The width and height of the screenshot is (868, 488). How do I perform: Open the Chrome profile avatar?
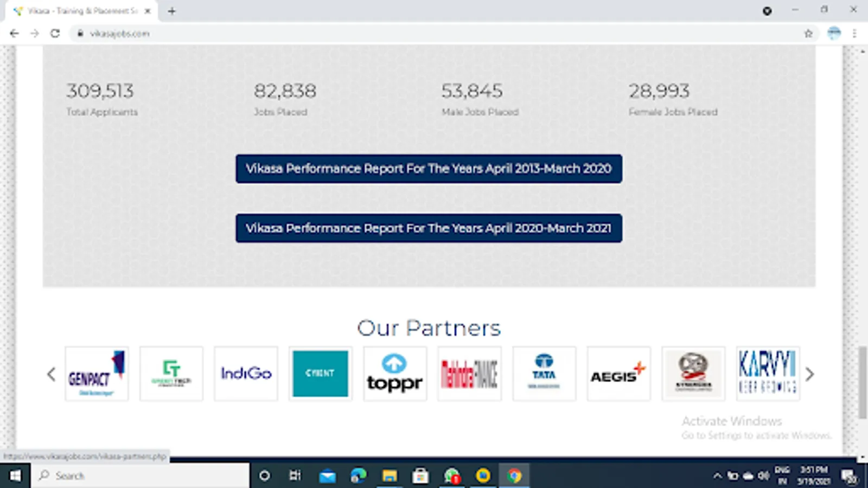coord(834,34)
